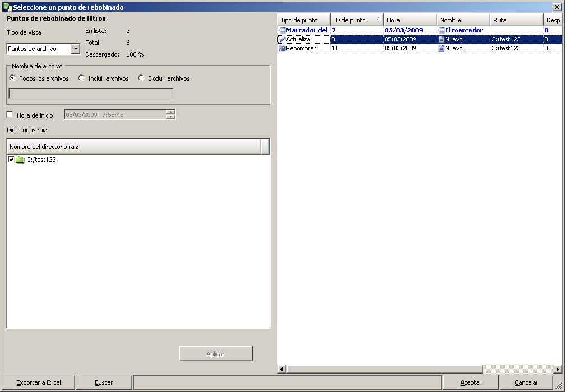The width and height of the screenshot is (565, 392).
Task: Click the file icon in the ID 11 Nuevo cell
Action: tap(442, 48)
